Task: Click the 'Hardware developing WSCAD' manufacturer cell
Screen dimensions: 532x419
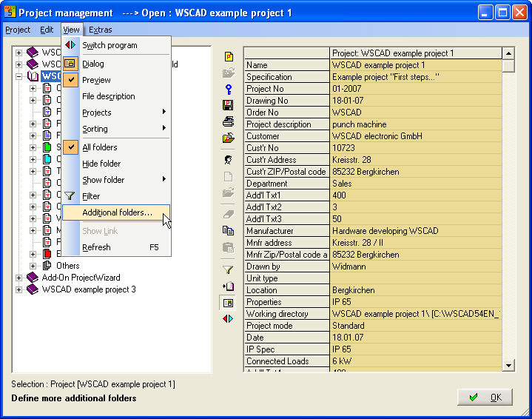Action: [416, 231]
